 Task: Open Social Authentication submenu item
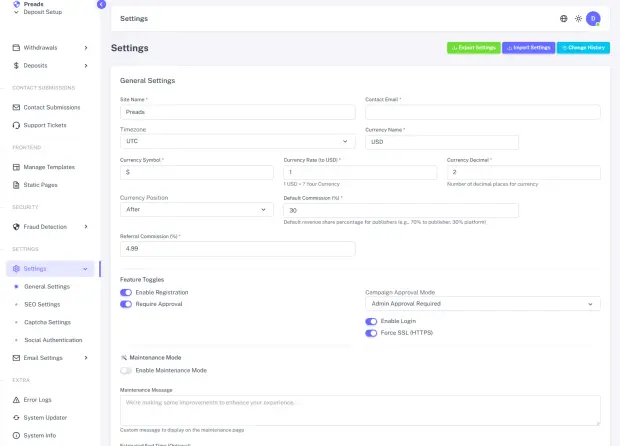pos(53,340)
